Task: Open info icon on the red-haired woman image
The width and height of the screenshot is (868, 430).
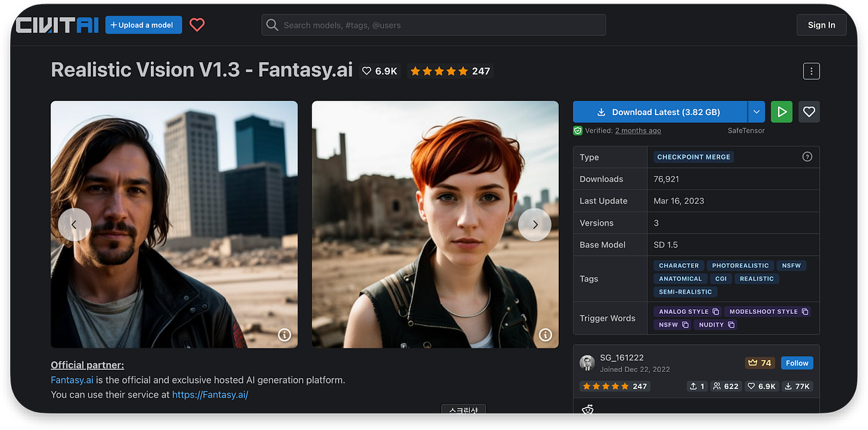Action: (545, 335)
